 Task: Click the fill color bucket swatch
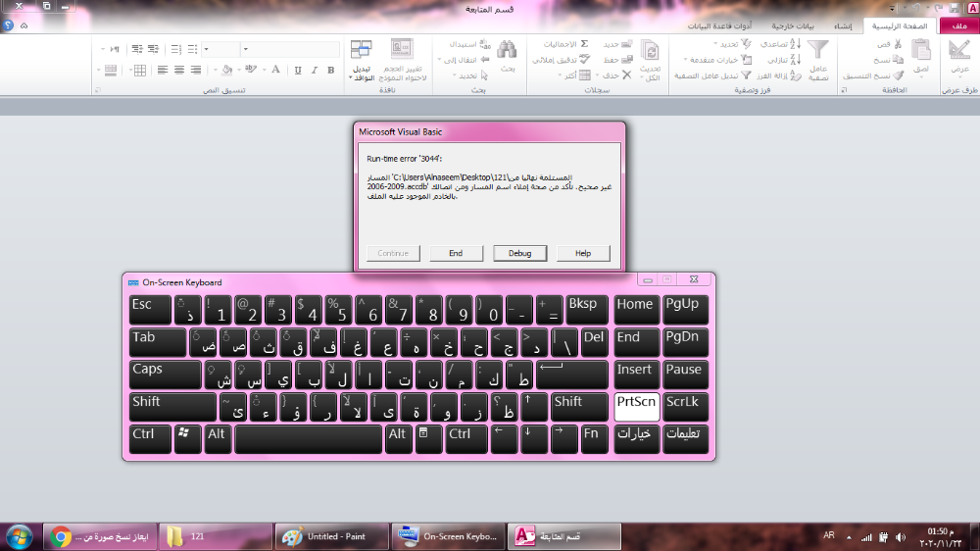tap(227, 70)
